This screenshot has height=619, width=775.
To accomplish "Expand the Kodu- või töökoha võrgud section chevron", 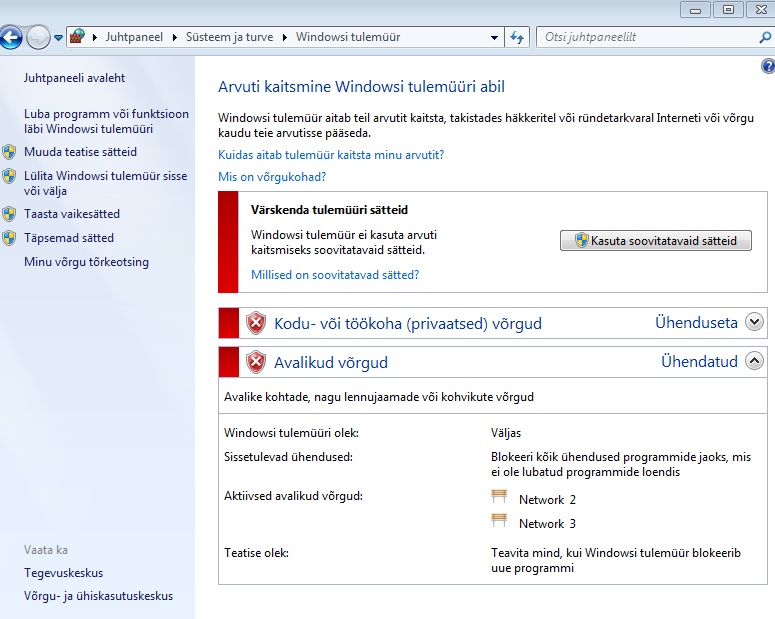I will point(754,322).
